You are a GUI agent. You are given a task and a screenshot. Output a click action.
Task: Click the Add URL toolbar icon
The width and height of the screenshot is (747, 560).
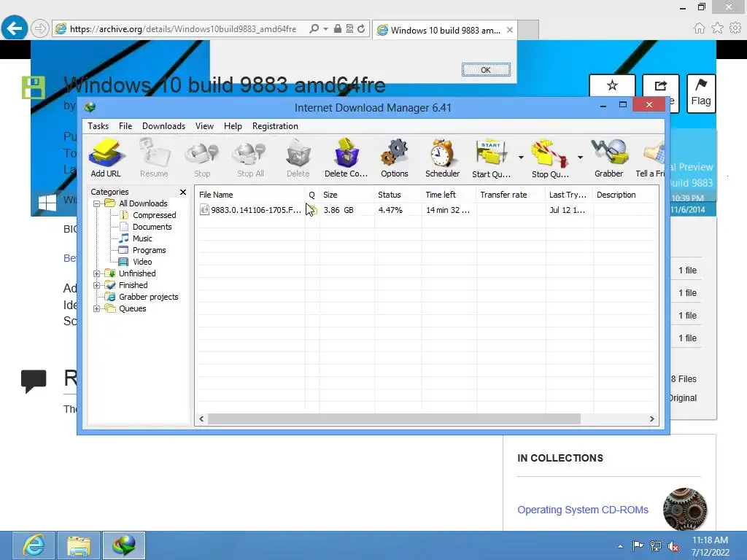point(106,158)
